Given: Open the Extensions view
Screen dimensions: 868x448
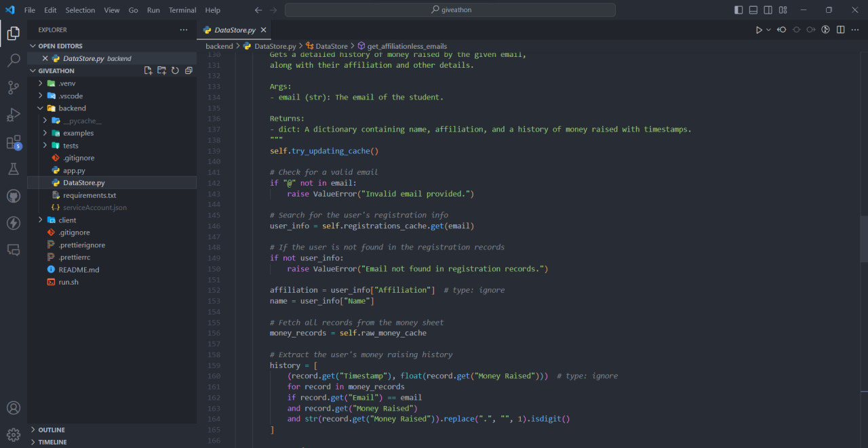Looking at the screenshot, I should coord(14,142).
